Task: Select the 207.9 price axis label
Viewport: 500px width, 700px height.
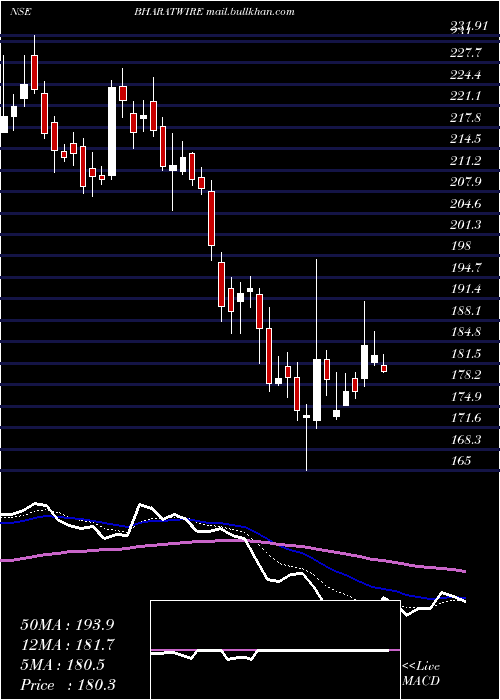Action: (x=466, y=182)
